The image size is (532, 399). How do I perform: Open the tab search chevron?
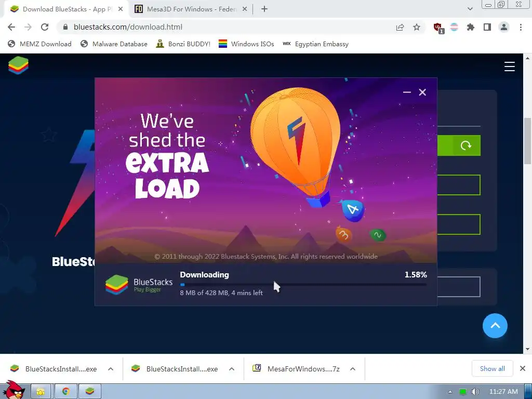(x=470, y=9)
